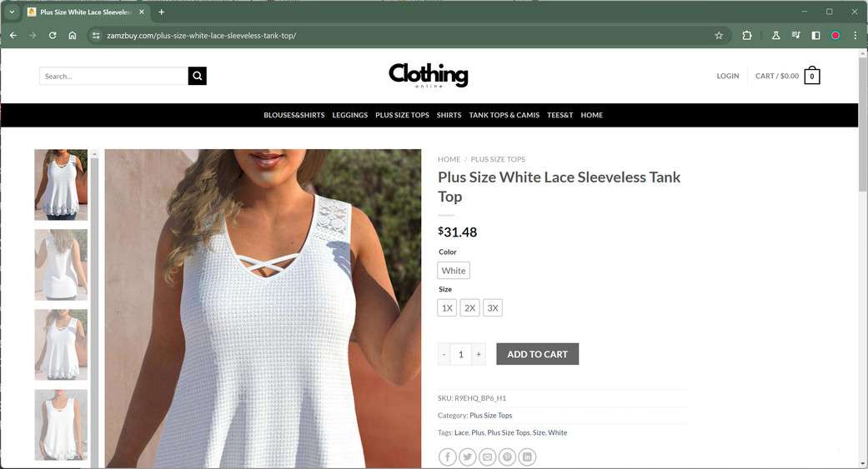Increase quantity with the plus button
868x469 pixels.
point(479,355)
